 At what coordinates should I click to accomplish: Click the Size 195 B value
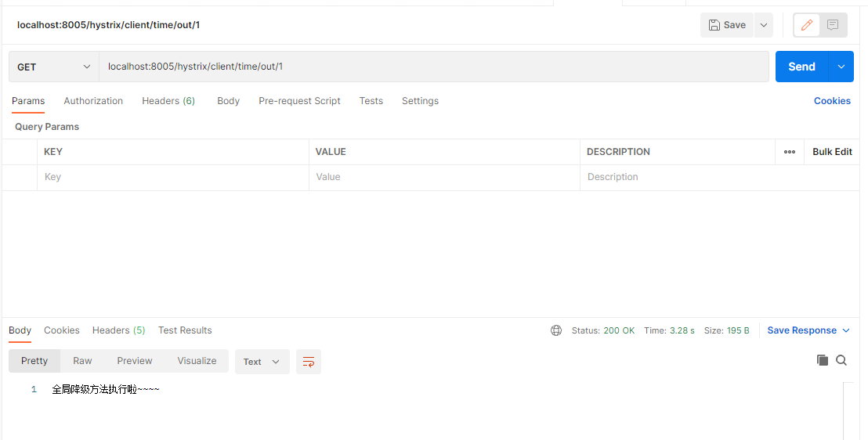click(x=738, y=330)
